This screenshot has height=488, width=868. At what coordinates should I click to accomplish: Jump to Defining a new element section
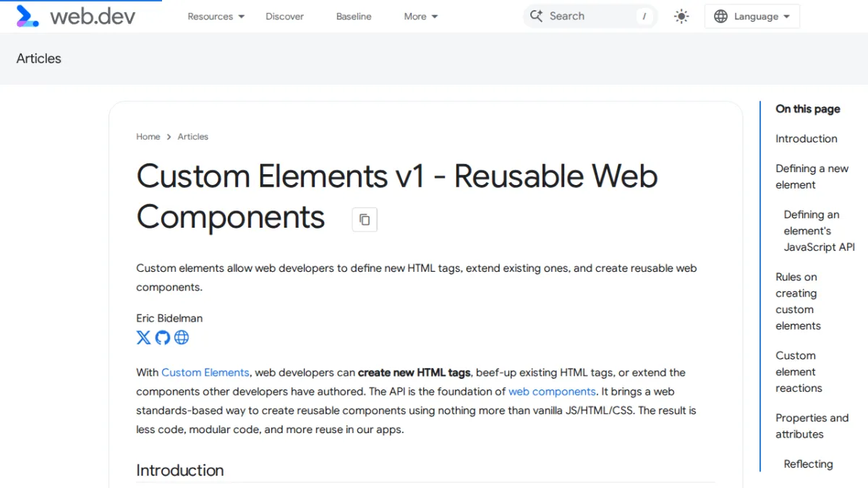pos(812,176)
